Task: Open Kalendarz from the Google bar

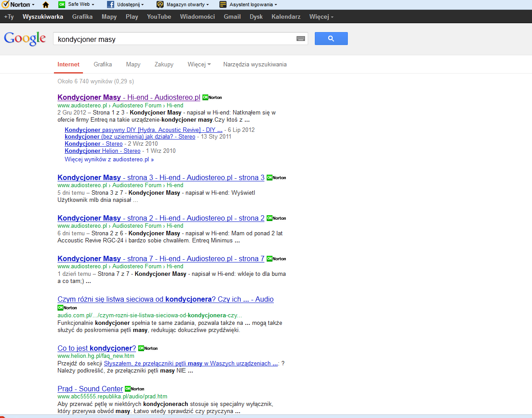Action: pyautogui.click(x=286, y=16)
